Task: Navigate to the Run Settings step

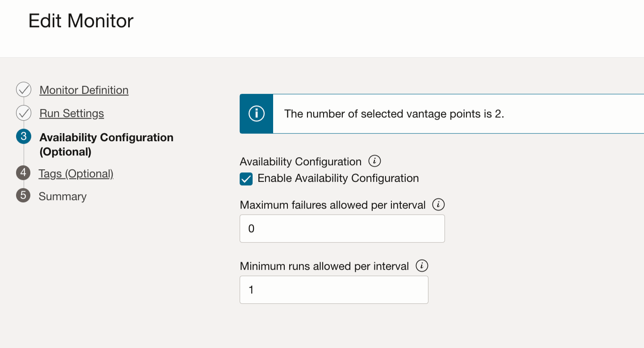Action: (x=71, y=113)
